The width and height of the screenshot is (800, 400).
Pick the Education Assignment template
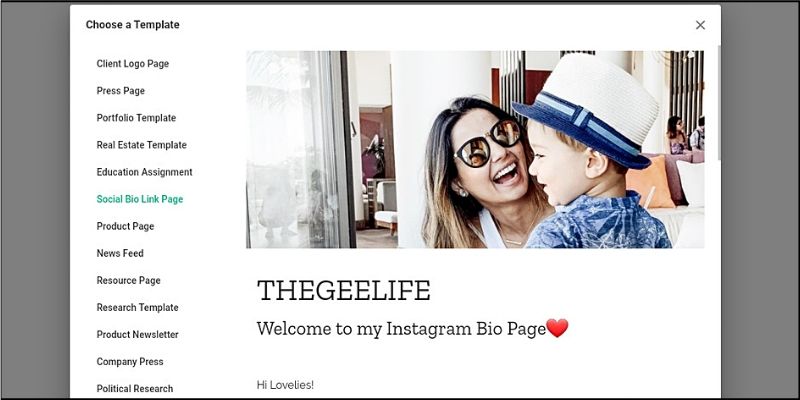coord(144,172)
